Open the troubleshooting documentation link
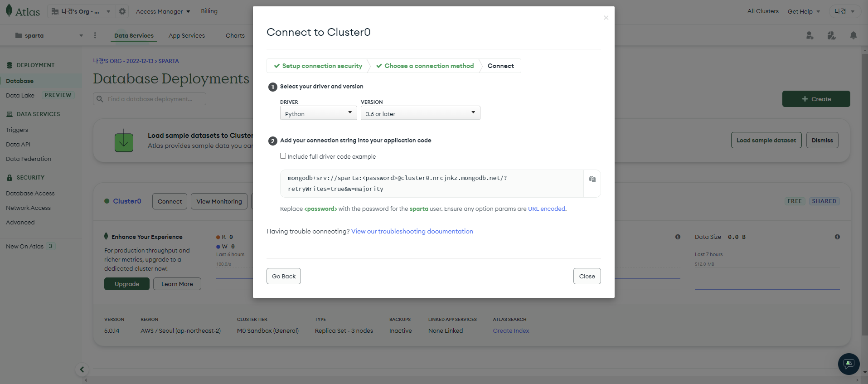The width and height of the screenshot is (868, 384). pyautogui.click(x=412, y=231)
